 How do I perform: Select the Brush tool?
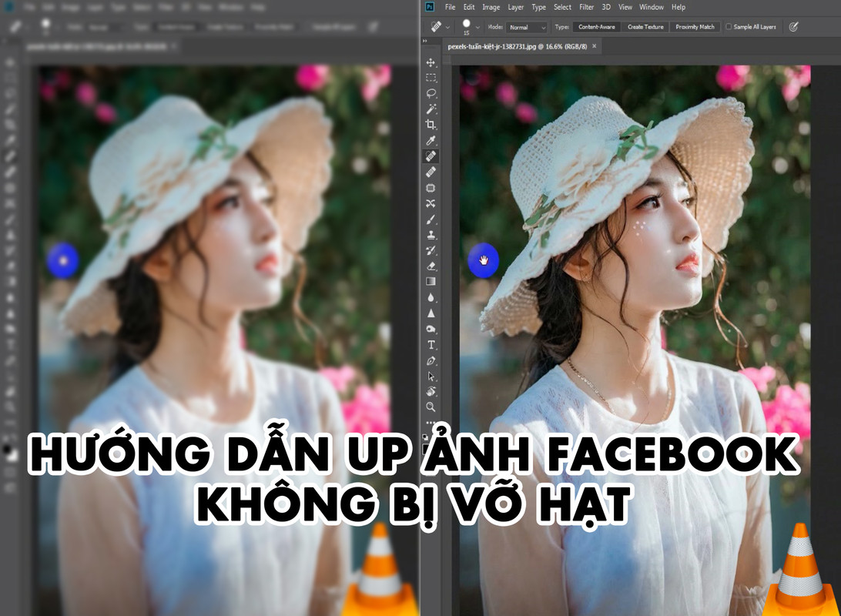pyautogui.click(x=431, y=219)
